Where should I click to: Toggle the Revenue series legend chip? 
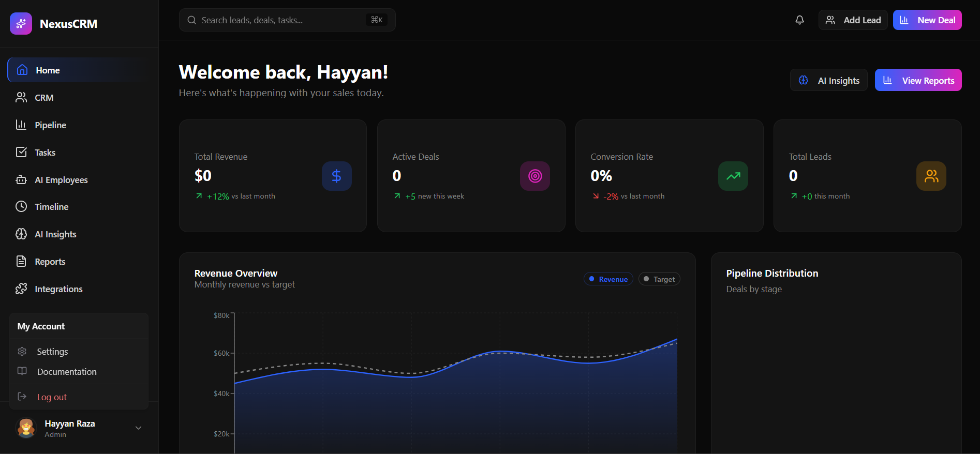click(x=608, y=279)
